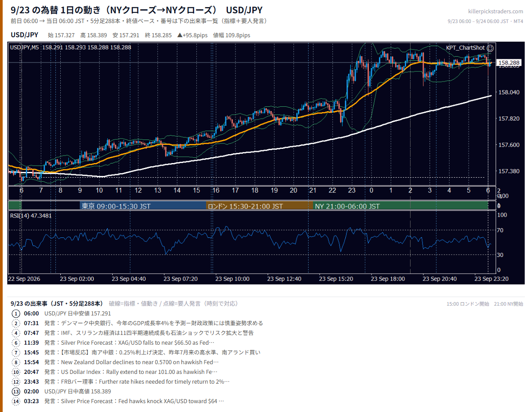Click the low price 安 157.291

[x=126, y=35]
